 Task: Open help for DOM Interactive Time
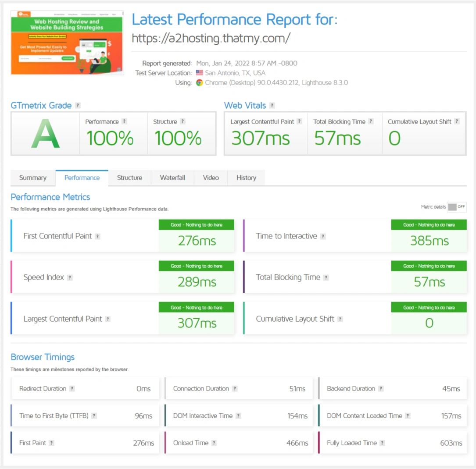pos(238,416)
